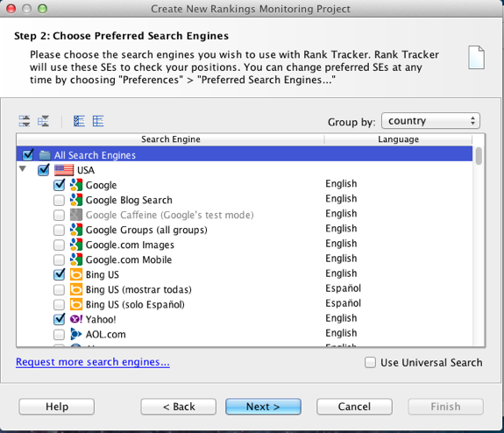The height and width of the screenshot is (433, 504).
Task: Click the search engine list scrollbar thumb
Action: pyautogui.click(x=479, y=156)
